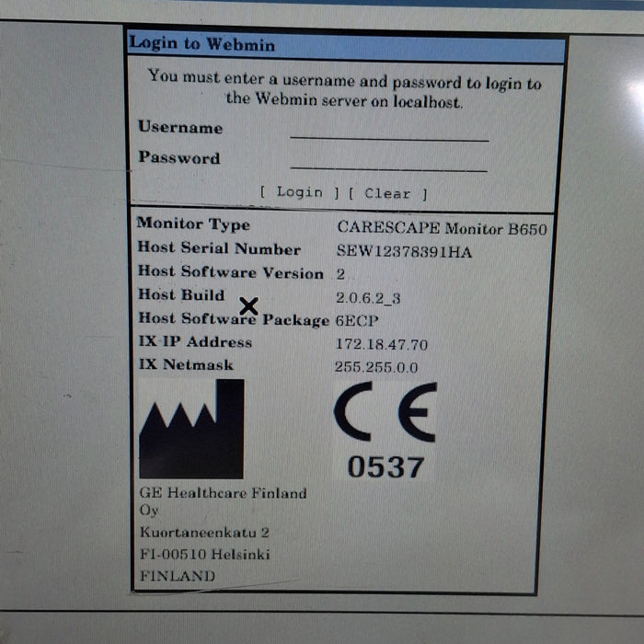
Task: Click the 'Host Software Package' label
Action: [234, 318]
